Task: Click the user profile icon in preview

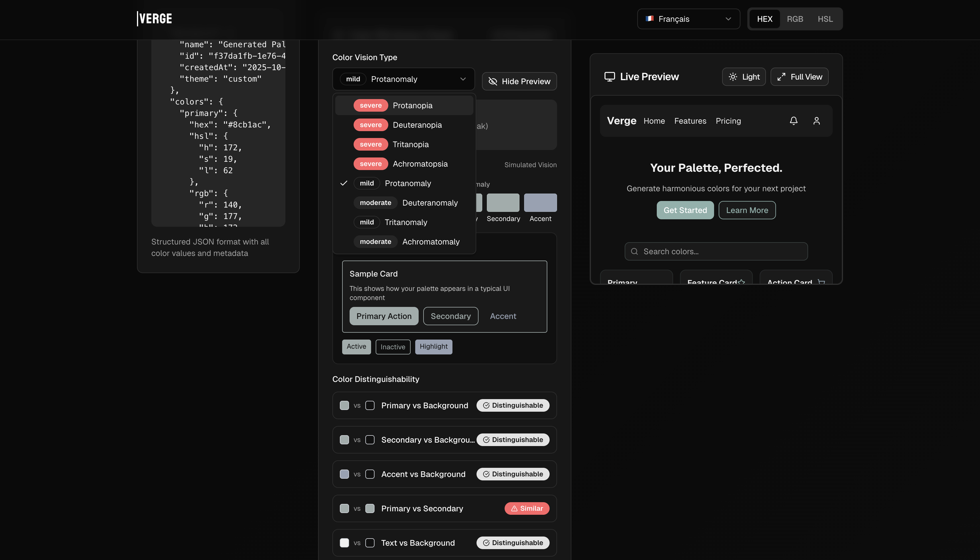Action: coord(816,121)
